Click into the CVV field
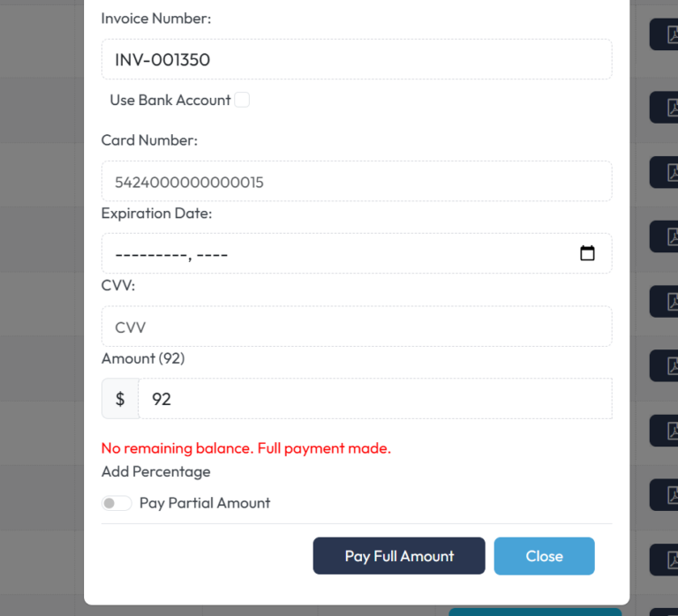Image resolution: width=678 pixels, height=616 pixels. pyautogui.click(x=356, y=327)
